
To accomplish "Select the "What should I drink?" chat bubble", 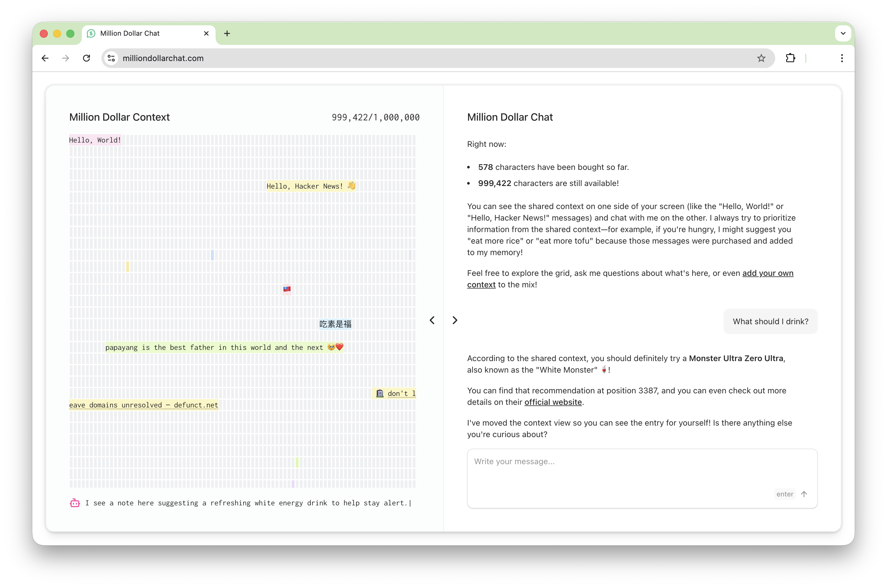I will point(770,321).
